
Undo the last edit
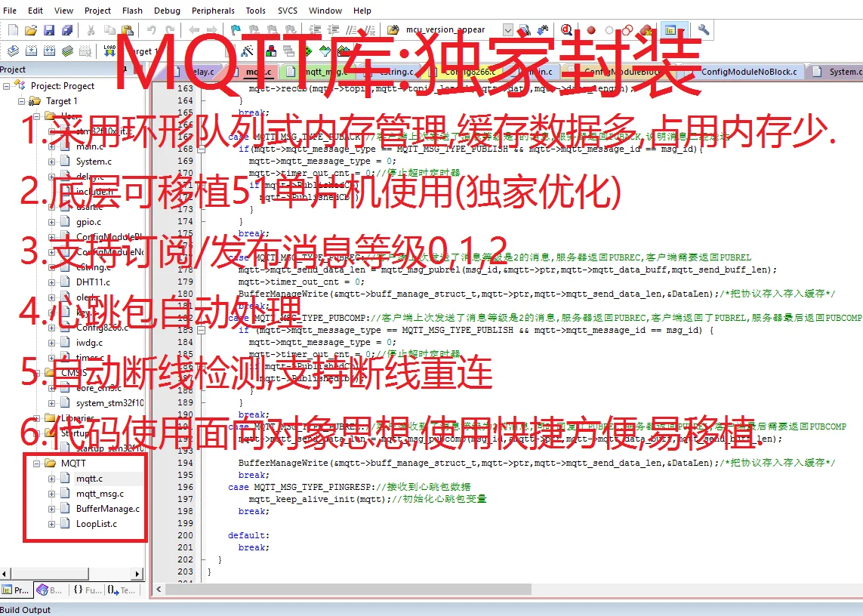click(151, 29)
